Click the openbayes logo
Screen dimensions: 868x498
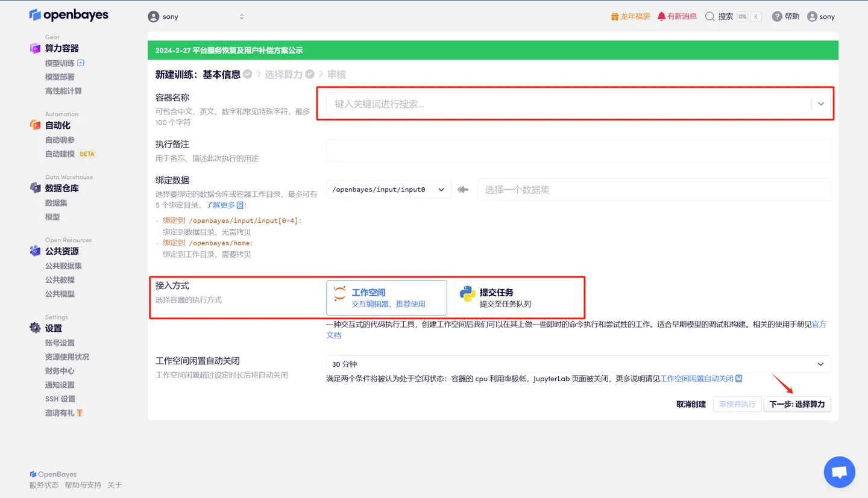(68, 14)
